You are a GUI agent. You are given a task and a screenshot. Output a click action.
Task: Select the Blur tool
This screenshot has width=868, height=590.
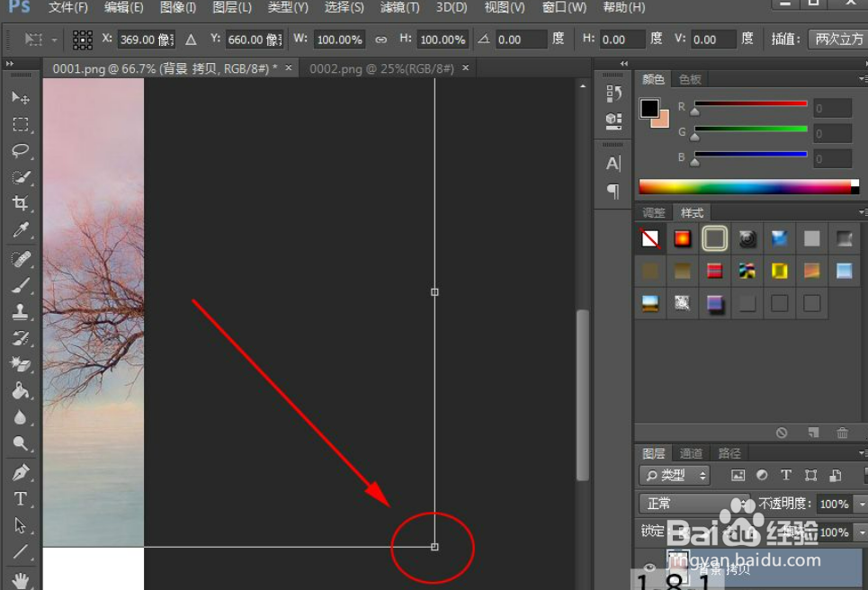[x=21, y=417]
